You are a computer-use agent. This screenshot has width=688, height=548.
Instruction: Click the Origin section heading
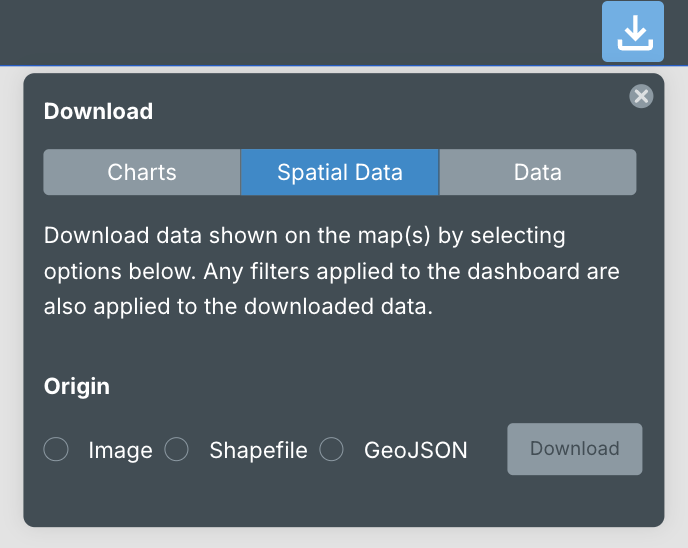coord(77,386)
